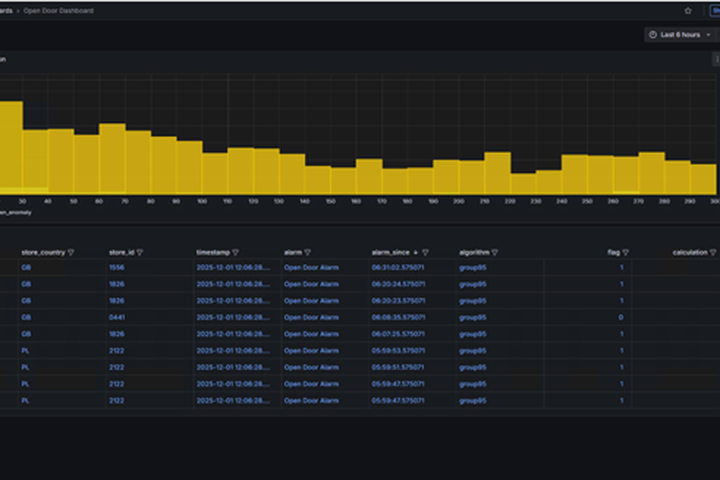Click alarm_since value 05:59:53.575071
Viewport: 720px width, 480px height.
(x=398, y=351)
